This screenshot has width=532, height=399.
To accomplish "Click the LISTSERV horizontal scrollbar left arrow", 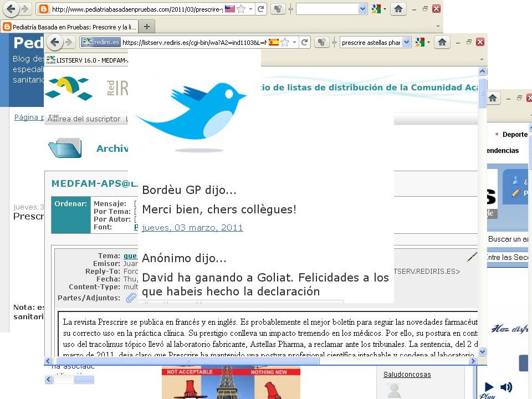I will point(48,361).
